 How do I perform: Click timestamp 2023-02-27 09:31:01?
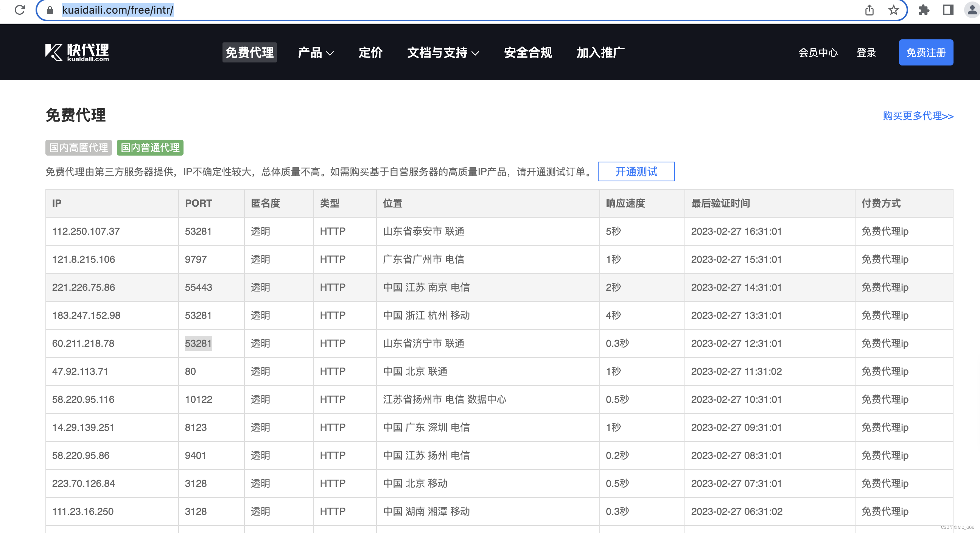point(736,427)
